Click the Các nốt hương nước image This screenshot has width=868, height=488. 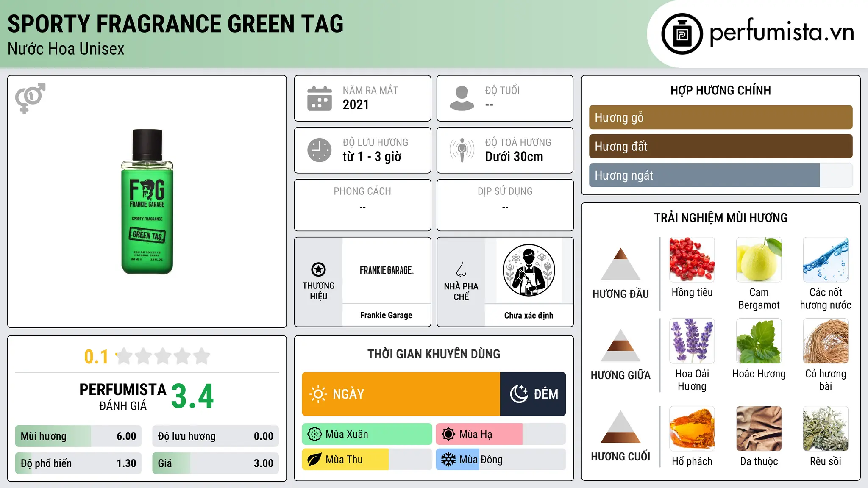point(826,260)
